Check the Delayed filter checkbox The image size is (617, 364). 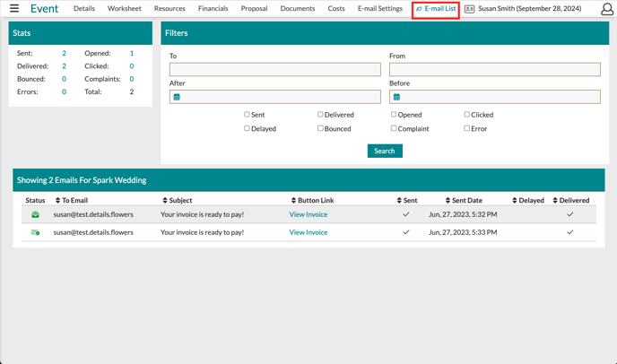247,128
